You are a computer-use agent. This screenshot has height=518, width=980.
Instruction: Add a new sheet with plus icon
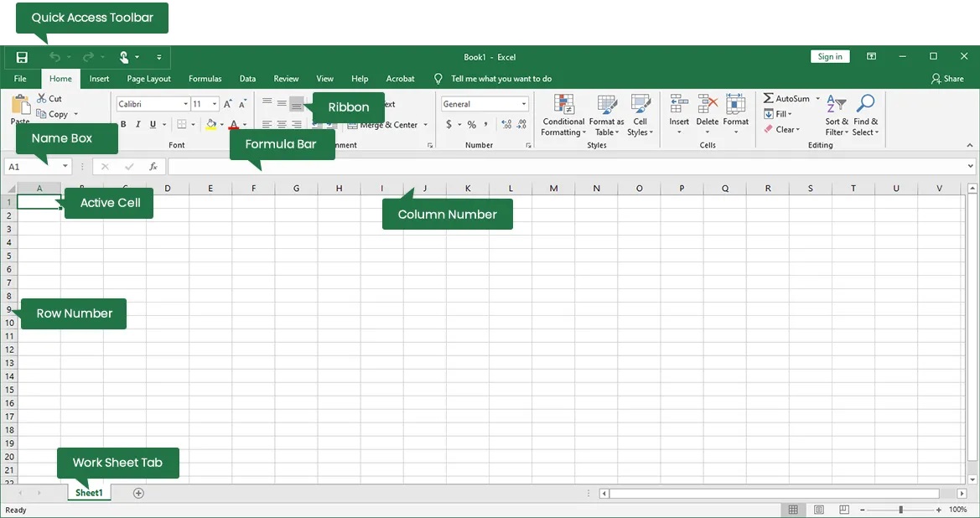tap(139, 493)
